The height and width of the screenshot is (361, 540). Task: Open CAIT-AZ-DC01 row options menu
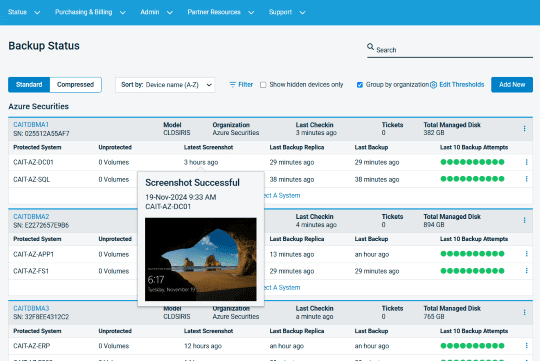click(526, 162)
